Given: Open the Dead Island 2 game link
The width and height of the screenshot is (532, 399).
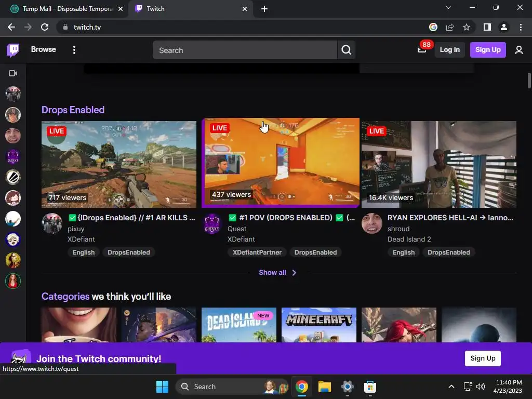Looking at the screenshot, I should point(409,239).
